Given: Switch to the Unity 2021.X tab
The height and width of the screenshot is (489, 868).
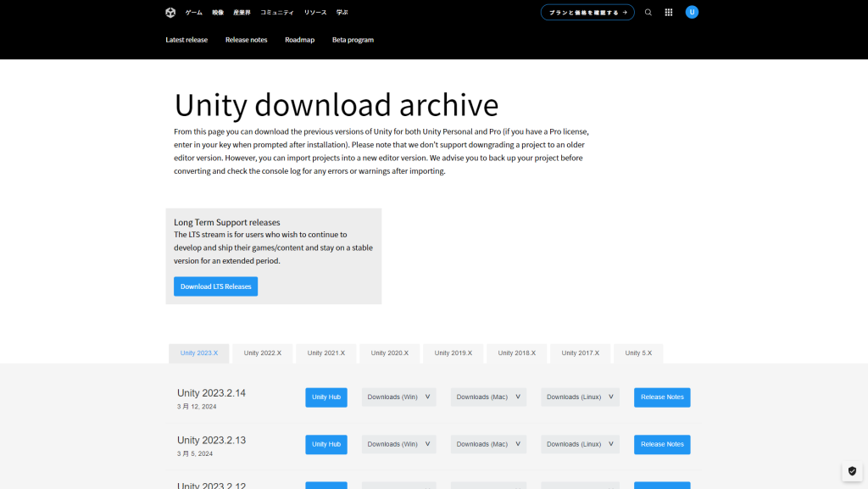Looking at the screenshot, I should tap(326, 353).
